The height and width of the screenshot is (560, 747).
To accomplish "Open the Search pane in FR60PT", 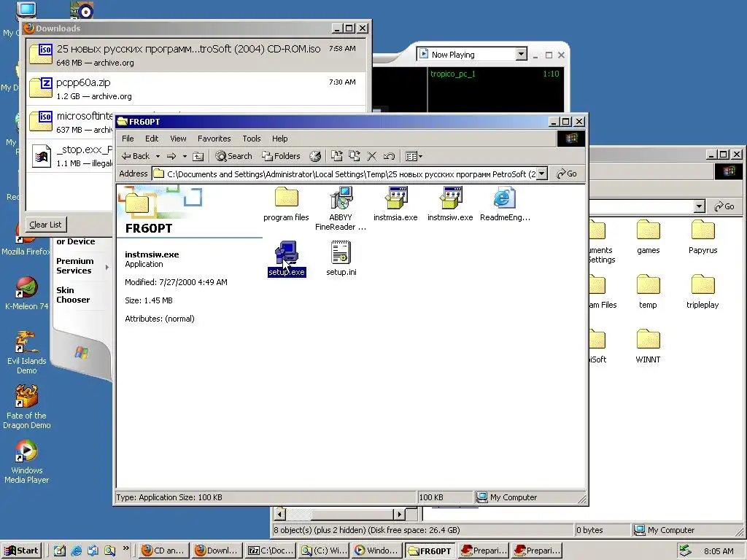I will 233,156.
